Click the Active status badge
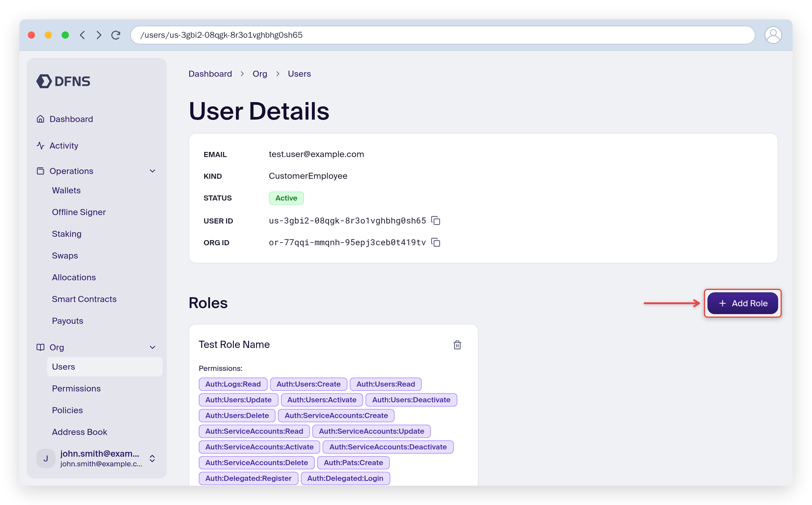The image size is (812, 505). pos(286,198)
